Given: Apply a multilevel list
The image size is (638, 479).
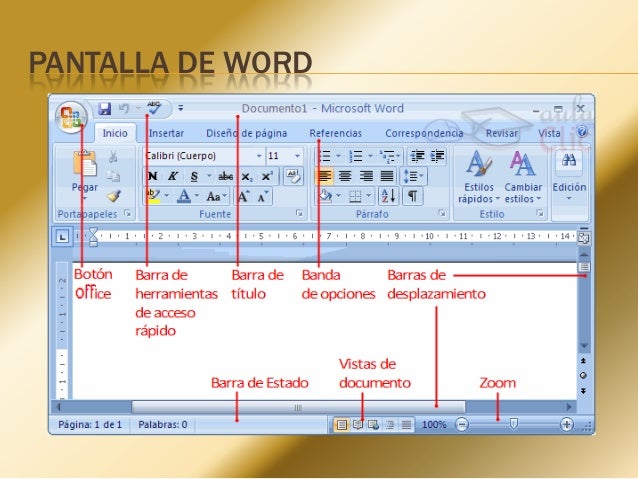Looking at the screenshot, I should [x=389, y=156].
